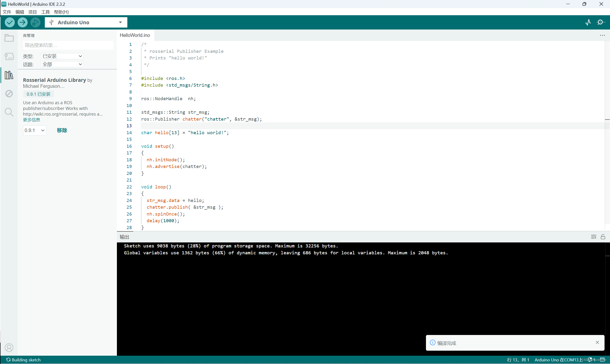Viewport: 610px width, 364px height.
Task: Dismiss the 编译完成 notification
Action: [597, 342]
